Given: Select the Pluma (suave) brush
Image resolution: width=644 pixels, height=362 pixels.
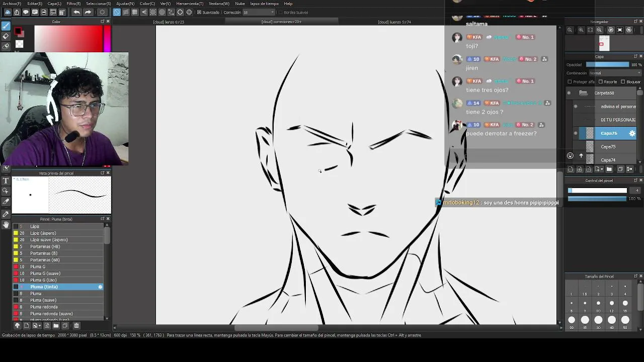Looking at the screenshot, I should [x=58, y=300].
